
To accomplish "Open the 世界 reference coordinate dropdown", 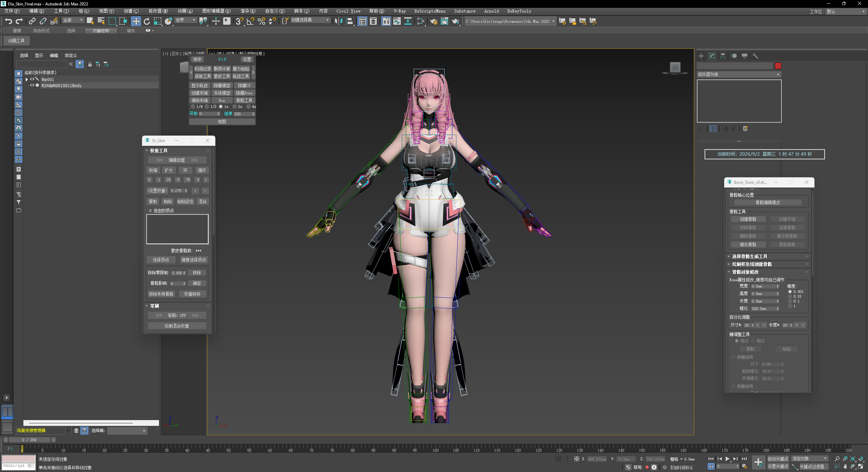I will tap(185, 20).
